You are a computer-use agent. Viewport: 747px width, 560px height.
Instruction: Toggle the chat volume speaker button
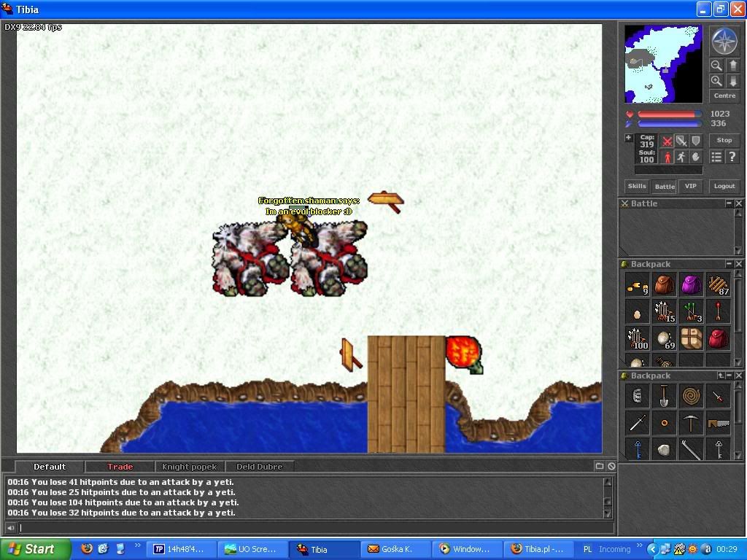coord(10,528)
